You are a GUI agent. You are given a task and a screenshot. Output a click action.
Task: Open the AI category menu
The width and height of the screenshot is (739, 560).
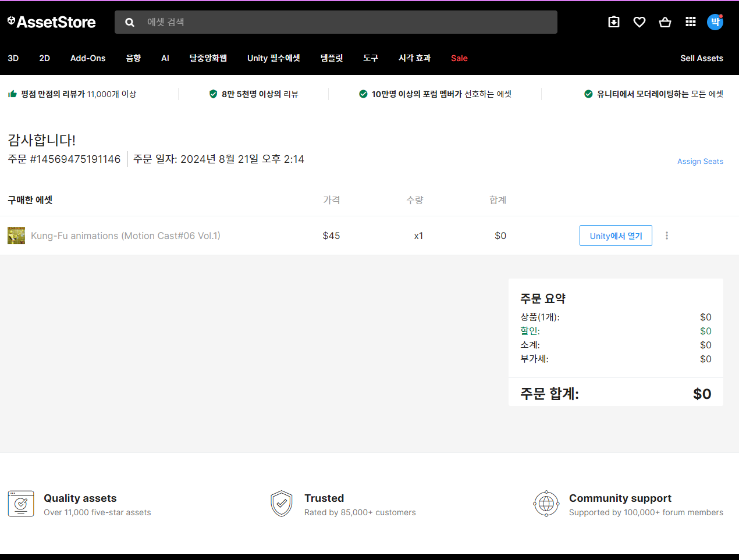165,58
